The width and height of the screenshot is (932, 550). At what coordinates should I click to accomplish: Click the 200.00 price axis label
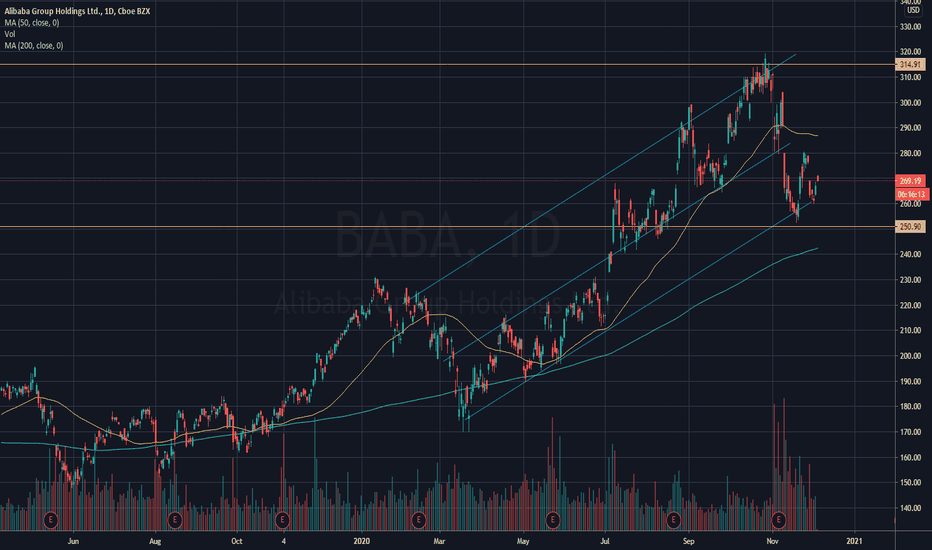[911, 356]
